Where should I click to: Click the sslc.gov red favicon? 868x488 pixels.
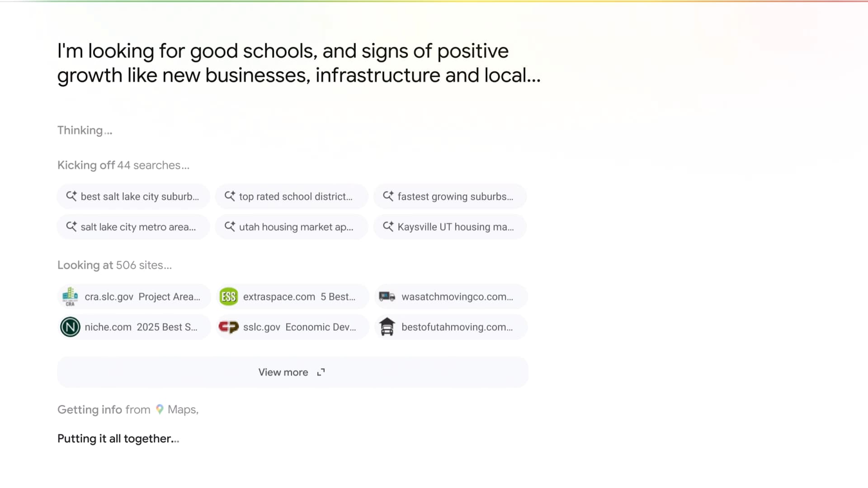point(228,327)
